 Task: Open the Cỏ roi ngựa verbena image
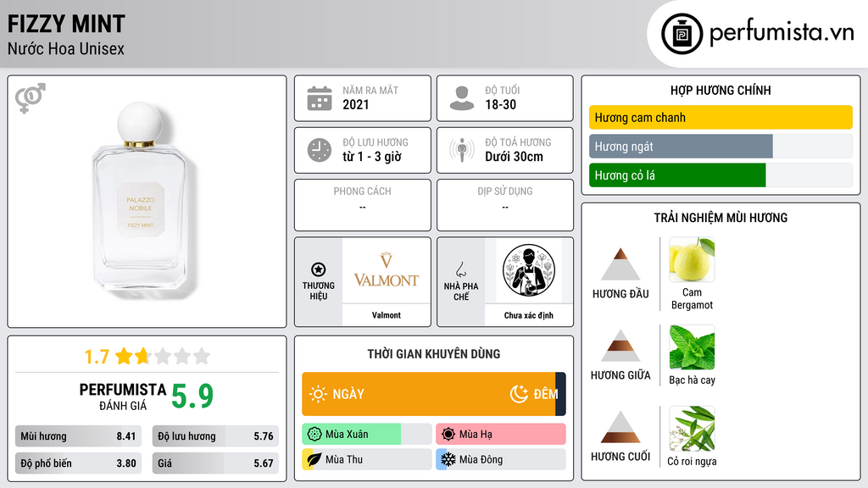[x=692, y=429]
